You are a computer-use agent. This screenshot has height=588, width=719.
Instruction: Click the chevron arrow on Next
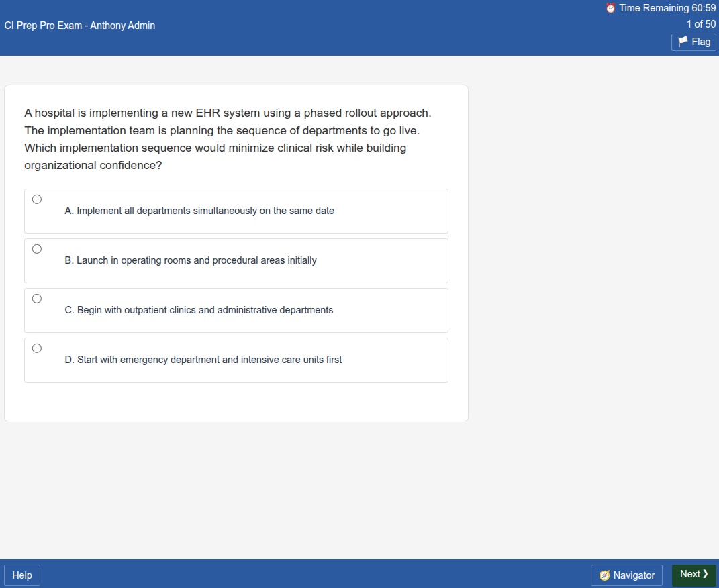[706, 574]
